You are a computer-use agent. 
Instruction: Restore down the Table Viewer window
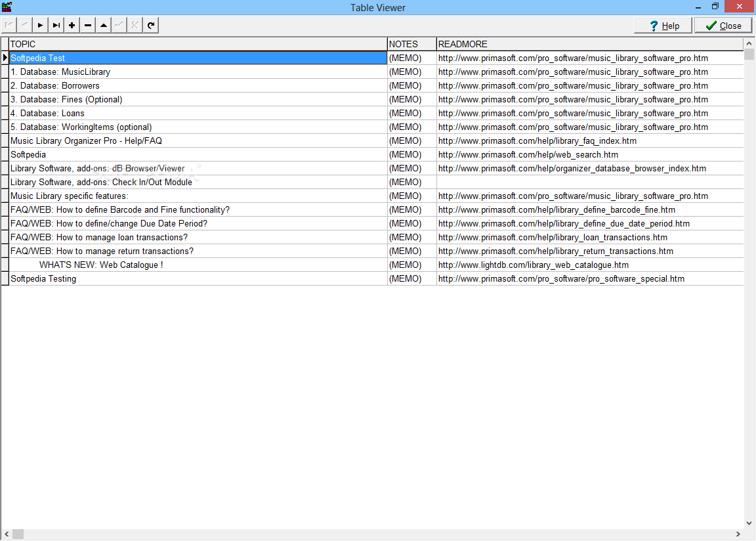(715, 7)
